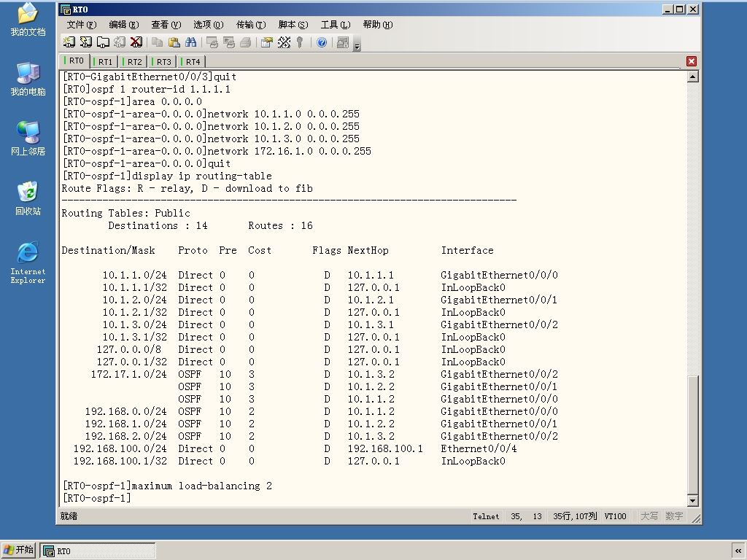This screenshot has width=747, height=560.
Task: Click the greyed-out Print icon
Action: coord(245,42)
